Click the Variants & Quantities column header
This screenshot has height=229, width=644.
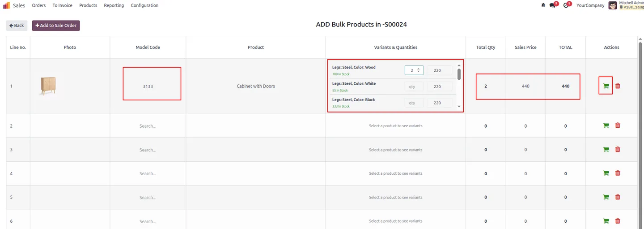396,47
